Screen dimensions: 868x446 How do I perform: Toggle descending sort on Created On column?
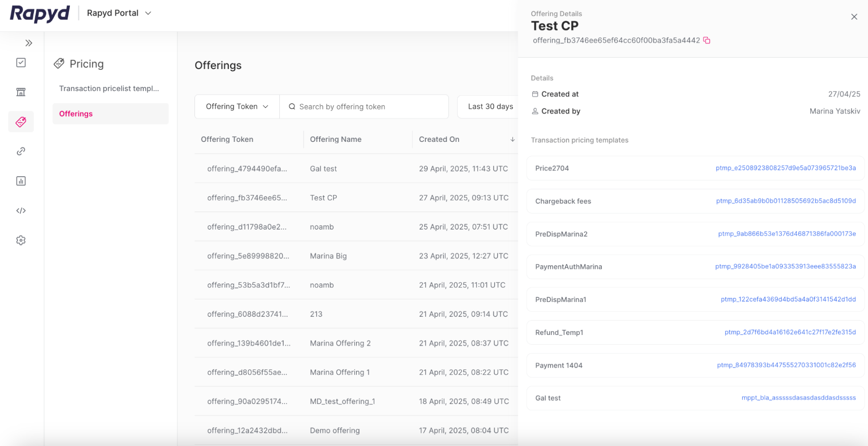click(x=512, y=139)
